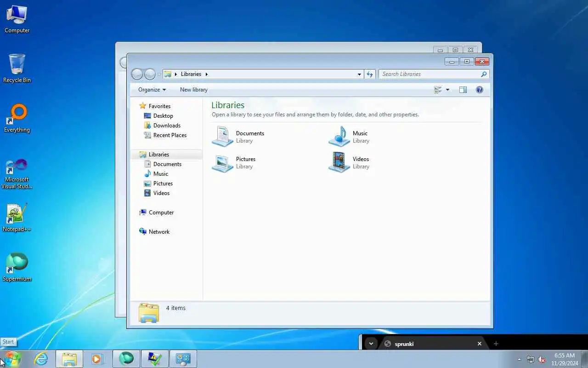The width and height of the screenshot is (588, 368).
Task: Open Windows Media Player from taskbar
Action: pos(97,359)
